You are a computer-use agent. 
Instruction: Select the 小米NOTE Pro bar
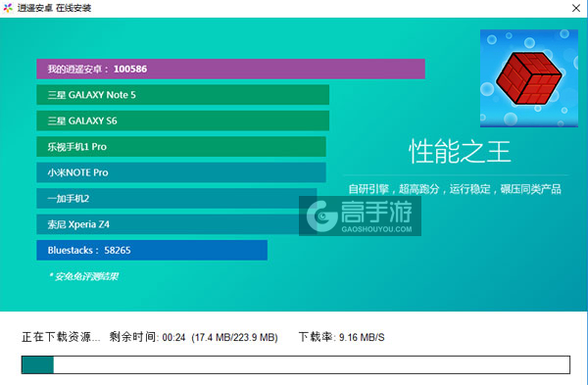181,172
